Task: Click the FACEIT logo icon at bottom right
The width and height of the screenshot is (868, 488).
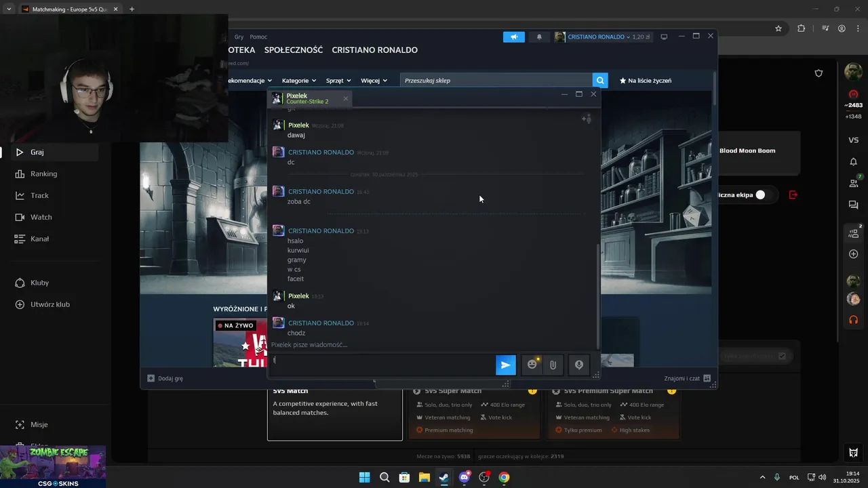Action: pyautogui.click(x=853, y=453)
